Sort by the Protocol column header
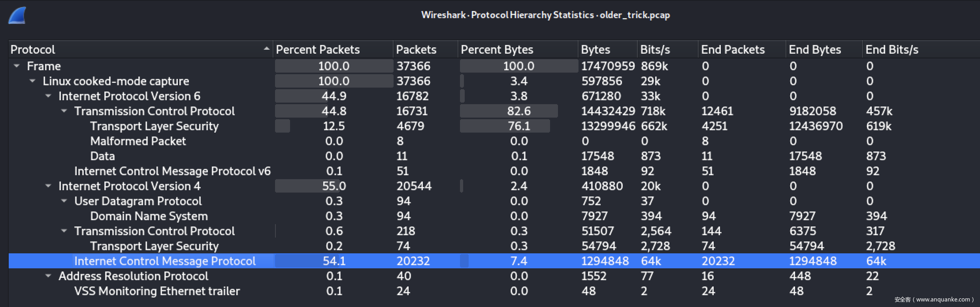The height and width of the screenshot is (307, 980). pyautogui.click(x=33, y=50)
